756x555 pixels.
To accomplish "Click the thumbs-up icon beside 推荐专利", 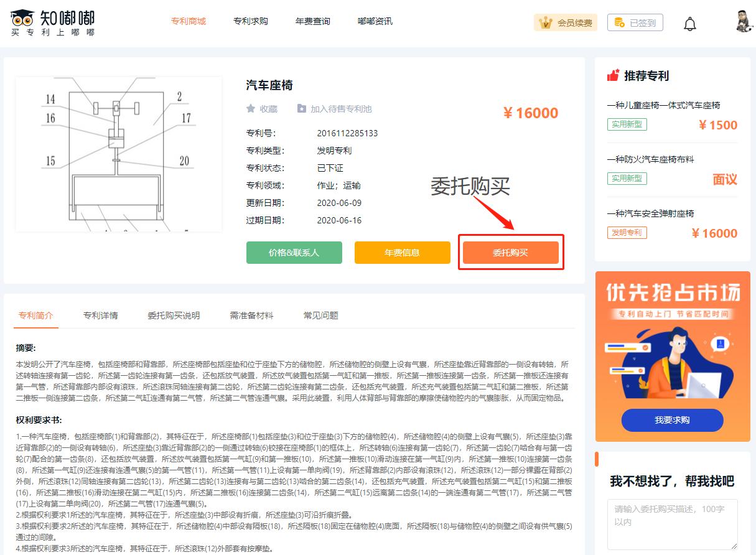I will pos(614,75).
